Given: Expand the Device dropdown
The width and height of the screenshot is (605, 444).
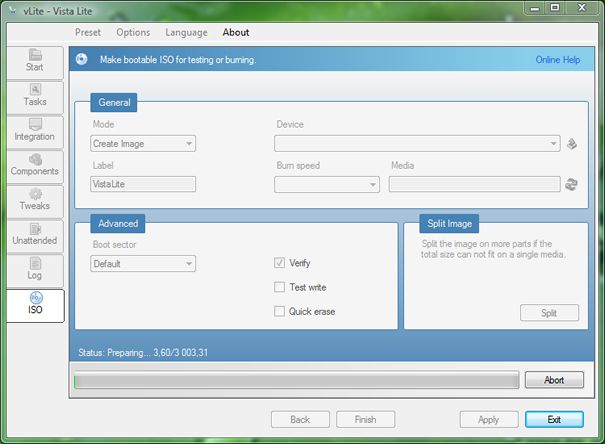Looking at the screenshot, I should click(417, 143).
